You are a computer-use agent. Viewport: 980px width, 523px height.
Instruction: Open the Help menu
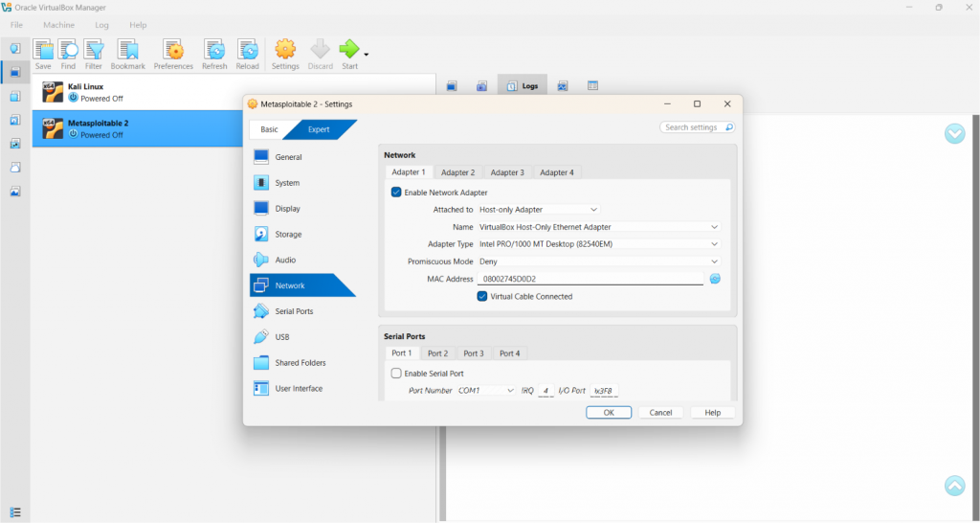point(138,25)
